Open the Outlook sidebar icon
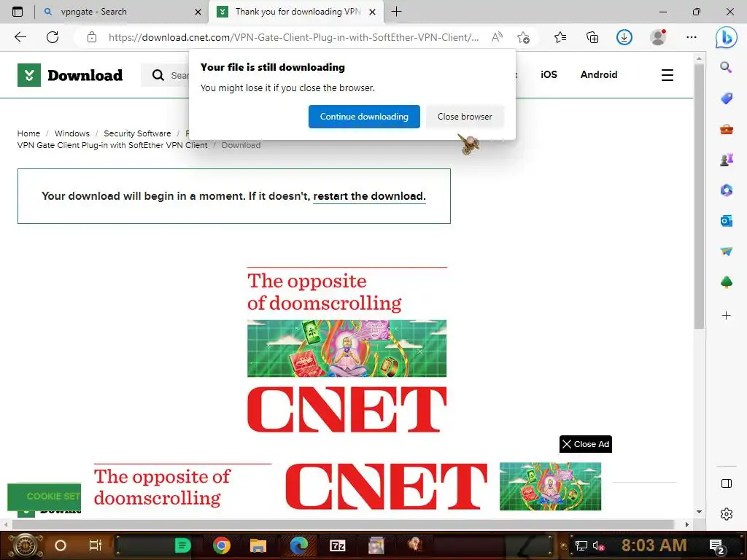Viewport: 747px width, 560px height. (726, 221)
